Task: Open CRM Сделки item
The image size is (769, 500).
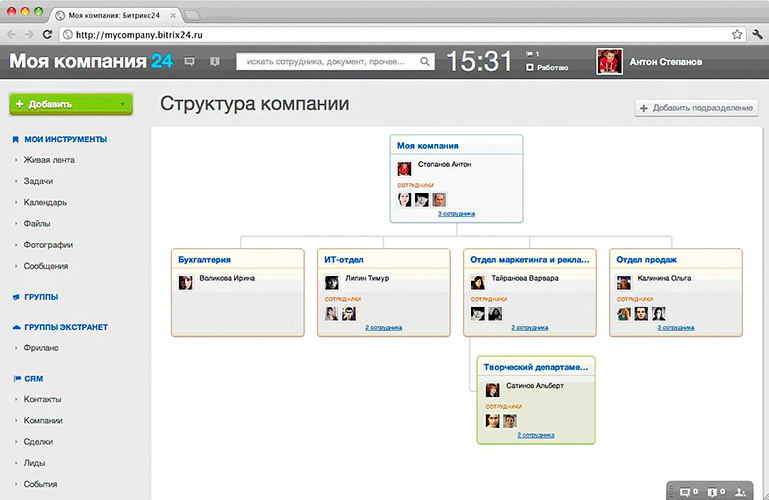Action: 38,442
